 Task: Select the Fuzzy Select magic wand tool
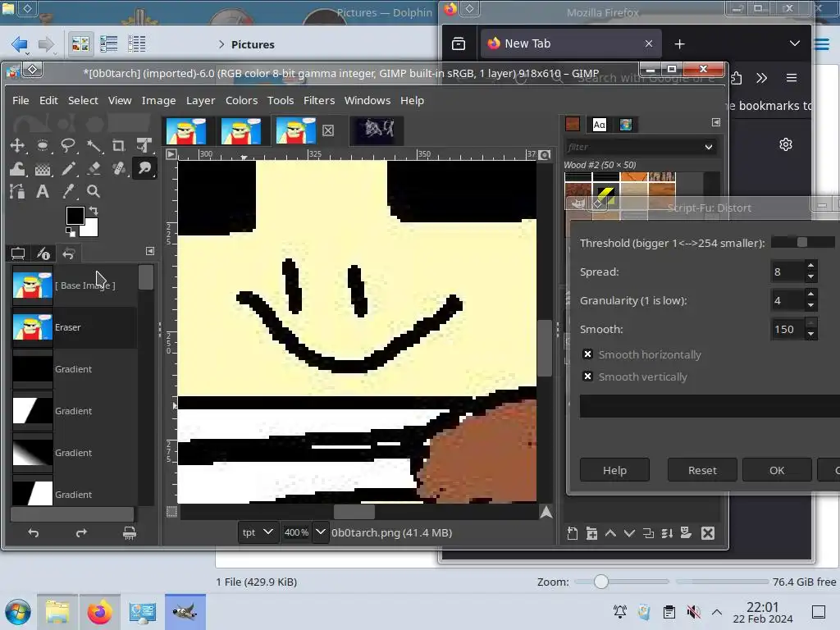click(94, 145)
